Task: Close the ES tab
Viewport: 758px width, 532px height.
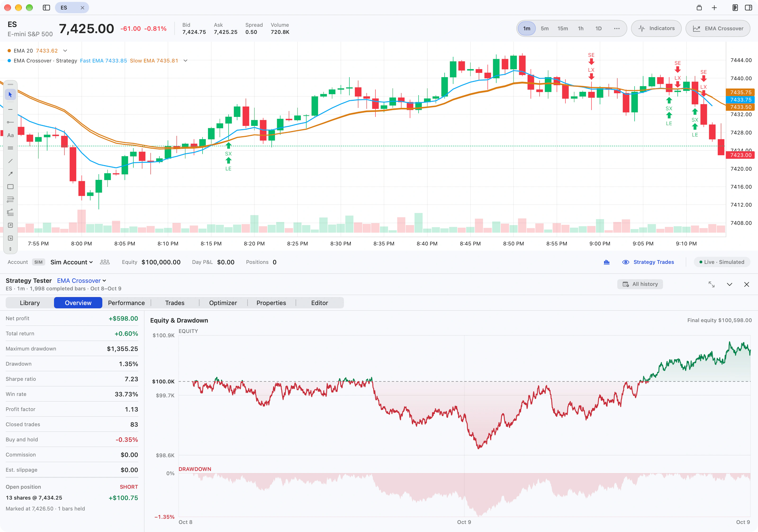Action: click(82, 8)
